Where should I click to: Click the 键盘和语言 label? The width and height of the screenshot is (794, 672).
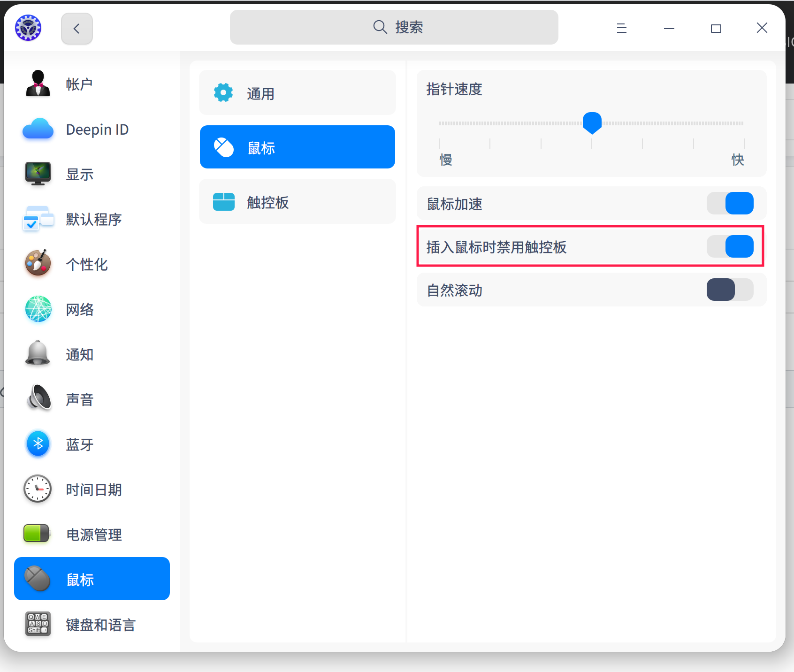(x=101, y=625)
